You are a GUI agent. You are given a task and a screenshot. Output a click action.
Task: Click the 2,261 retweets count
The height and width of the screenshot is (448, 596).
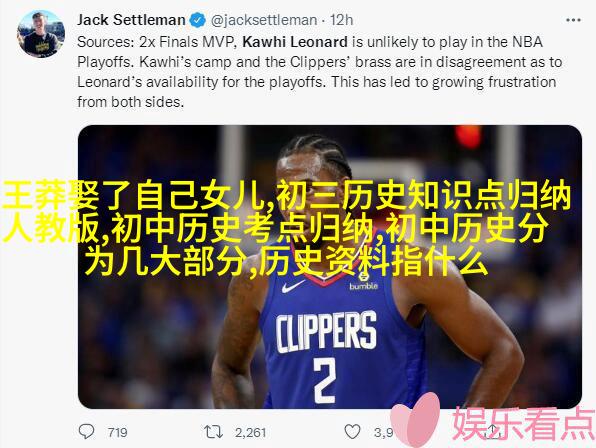pyautogui.click(x=250, y=432)
